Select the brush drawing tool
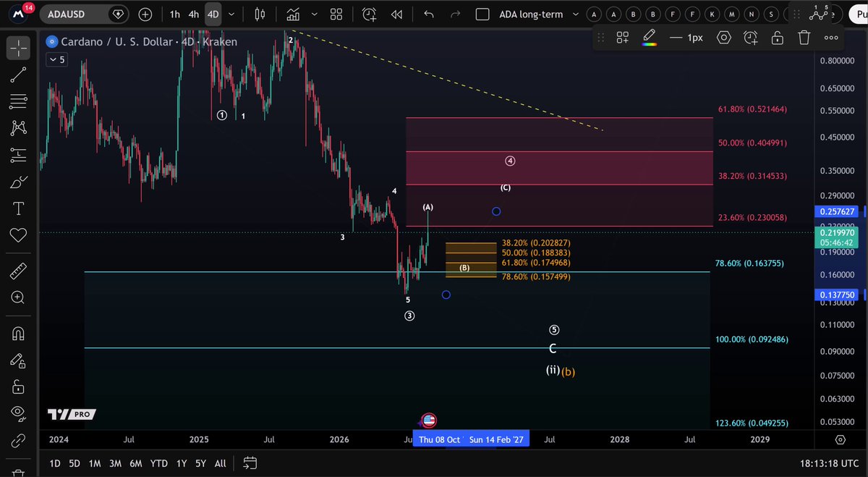This screenshot has height=477, width=868. tap(18, 182)
